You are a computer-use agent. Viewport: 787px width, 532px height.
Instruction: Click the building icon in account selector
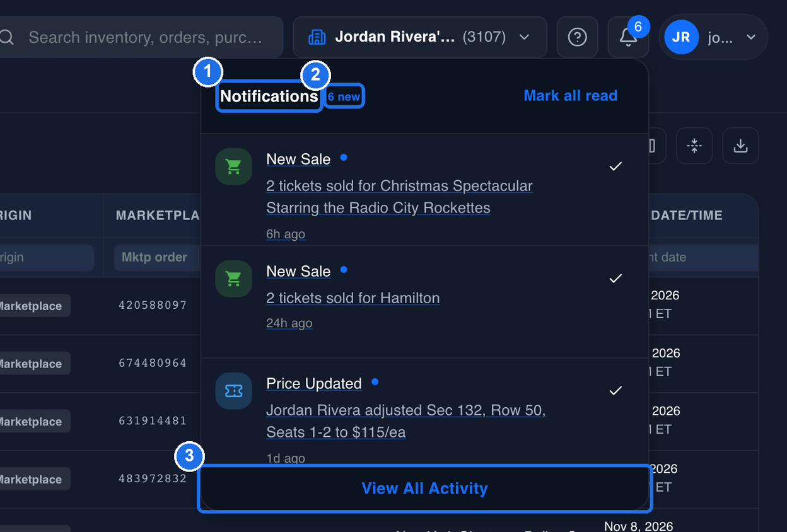[317, 37]
